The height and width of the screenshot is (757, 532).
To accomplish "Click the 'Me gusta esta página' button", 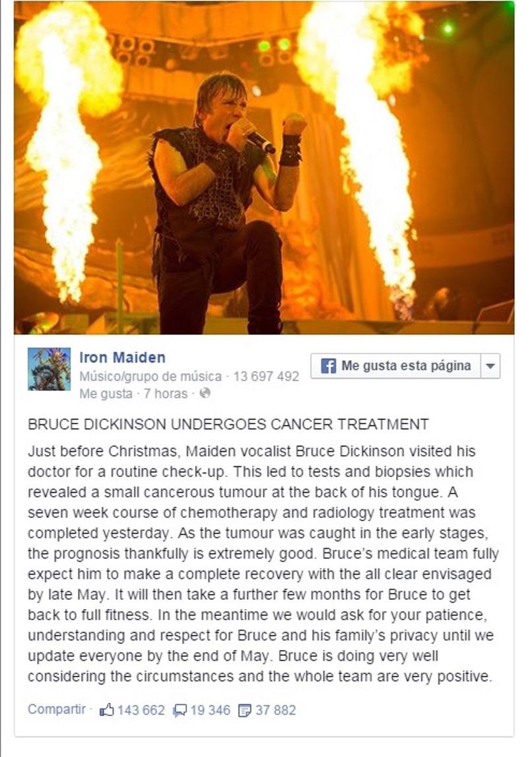I will (395, 365).
